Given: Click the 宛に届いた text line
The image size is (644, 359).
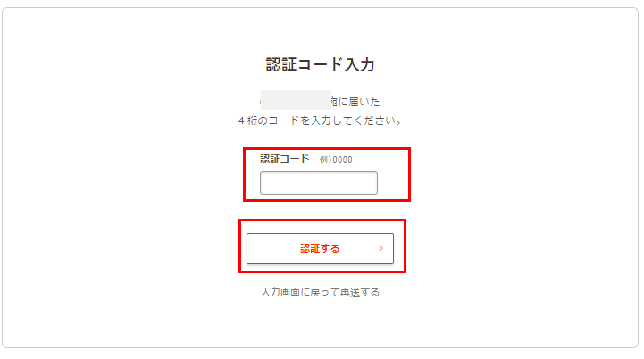Looking at the screenshot, I should [355, 102].
